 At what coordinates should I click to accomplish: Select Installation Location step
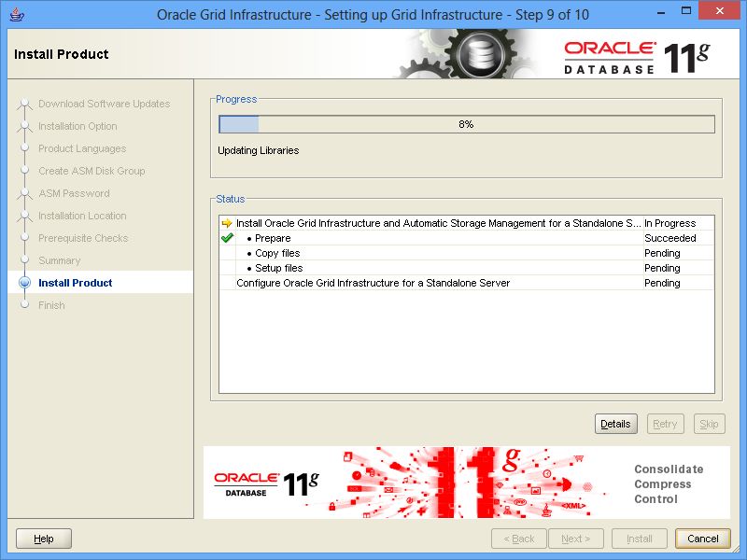[82, 216]
